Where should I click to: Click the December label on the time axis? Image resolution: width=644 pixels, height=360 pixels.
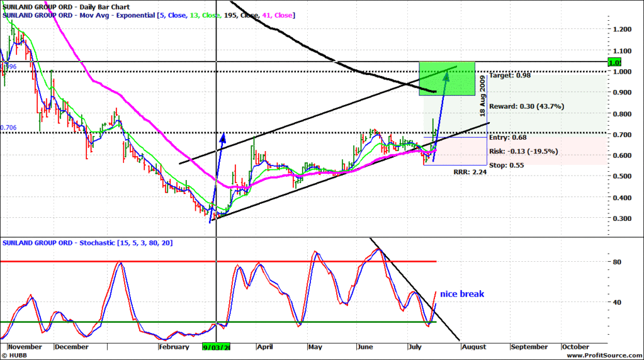(72, 347)
